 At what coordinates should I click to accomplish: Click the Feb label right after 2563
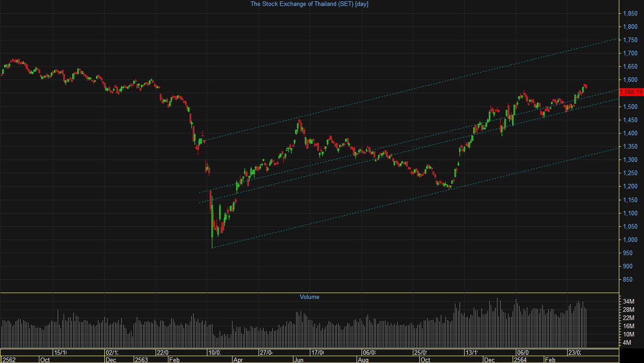(x=174, y=360)
